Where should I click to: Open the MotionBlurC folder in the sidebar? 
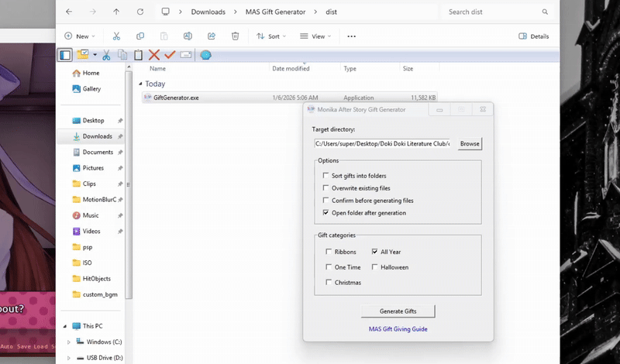(x=95, y=200)
